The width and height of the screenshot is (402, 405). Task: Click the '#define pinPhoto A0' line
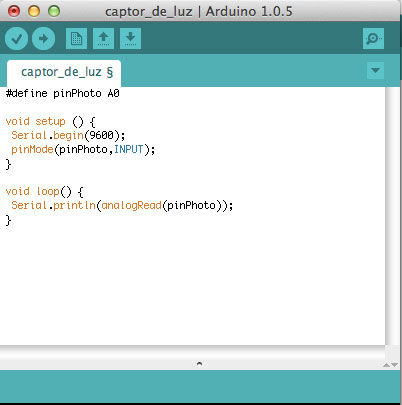click(63, 93)
